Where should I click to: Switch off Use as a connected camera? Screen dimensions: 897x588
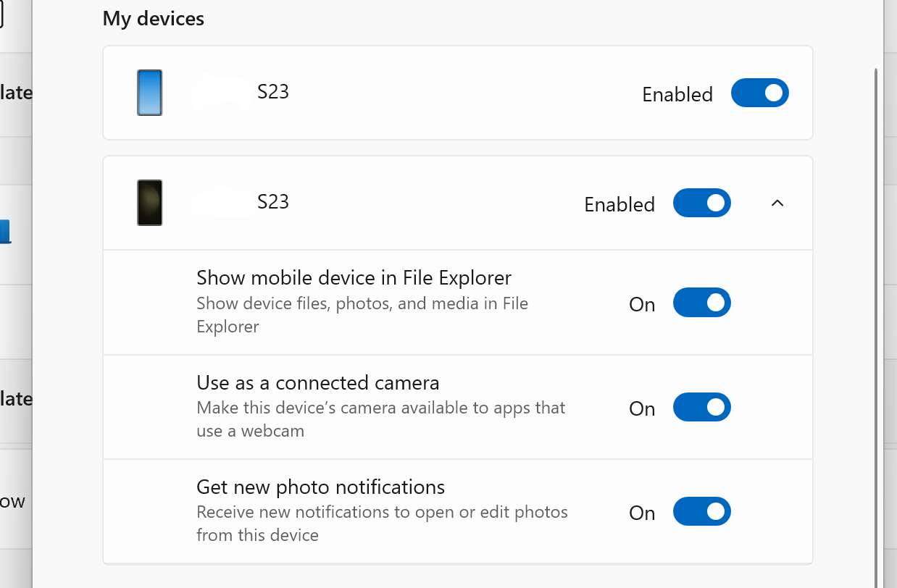tap(701, 408)
